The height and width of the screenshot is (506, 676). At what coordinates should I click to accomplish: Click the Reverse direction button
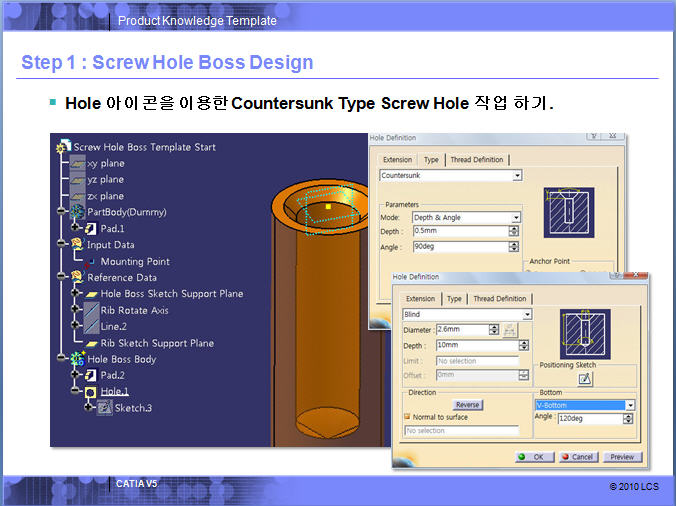(467, 405)
